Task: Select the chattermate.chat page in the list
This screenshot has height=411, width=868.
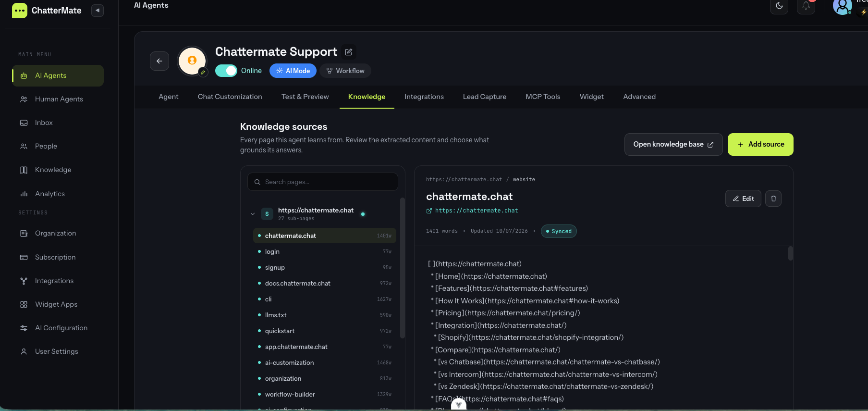Action: coord(324,236)
